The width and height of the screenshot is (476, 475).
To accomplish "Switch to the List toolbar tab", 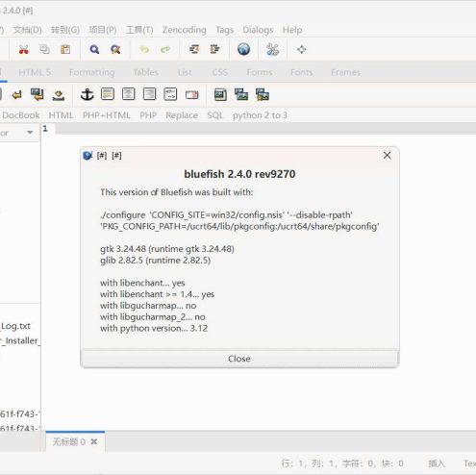I will pos(185,72).
